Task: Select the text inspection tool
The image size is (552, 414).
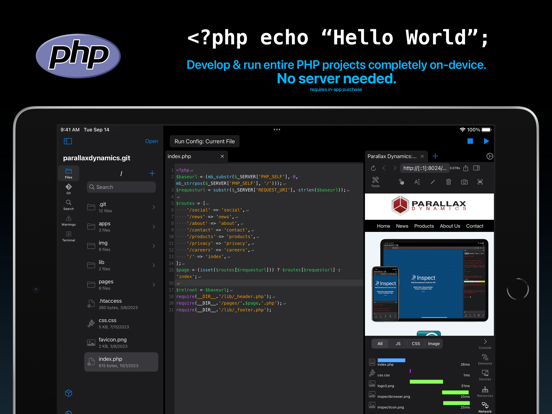Action: pos(417,182)
